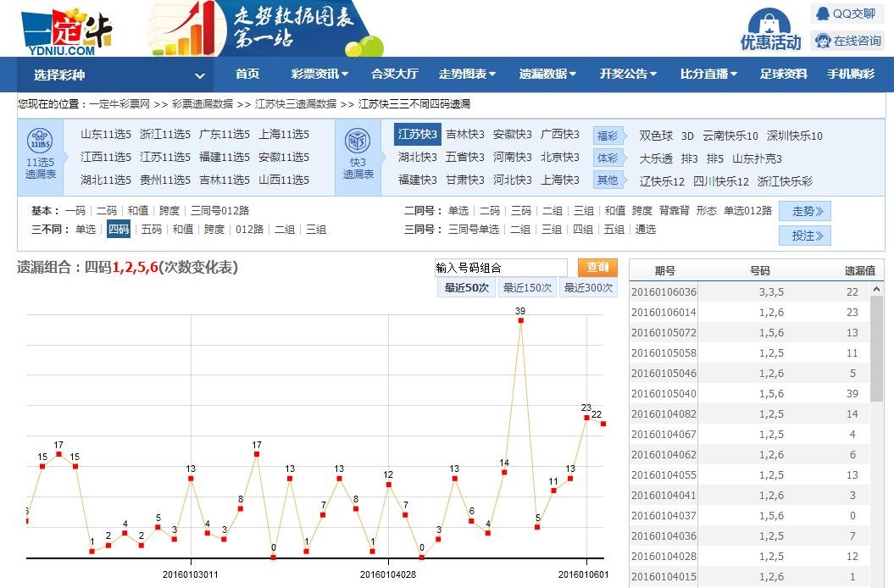Switch to 最近150次 range
This screenshot has width=894, height=588.
click(x=527, y=288)
